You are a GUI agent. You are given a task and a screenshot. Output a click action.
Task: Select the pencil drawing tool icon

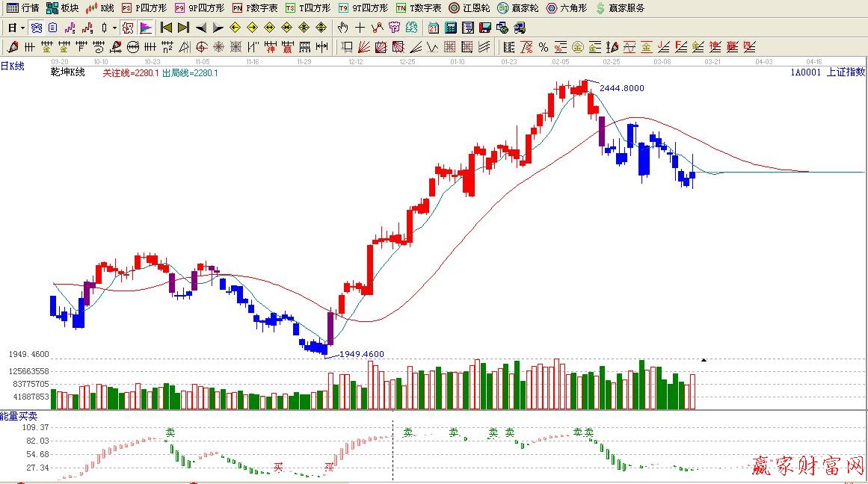point(13,47)
